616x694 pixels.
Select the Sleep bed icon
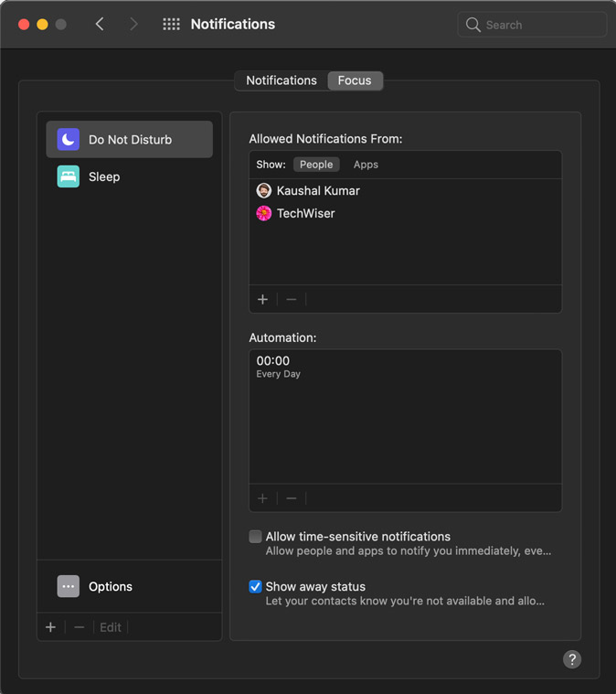(69, 176)
